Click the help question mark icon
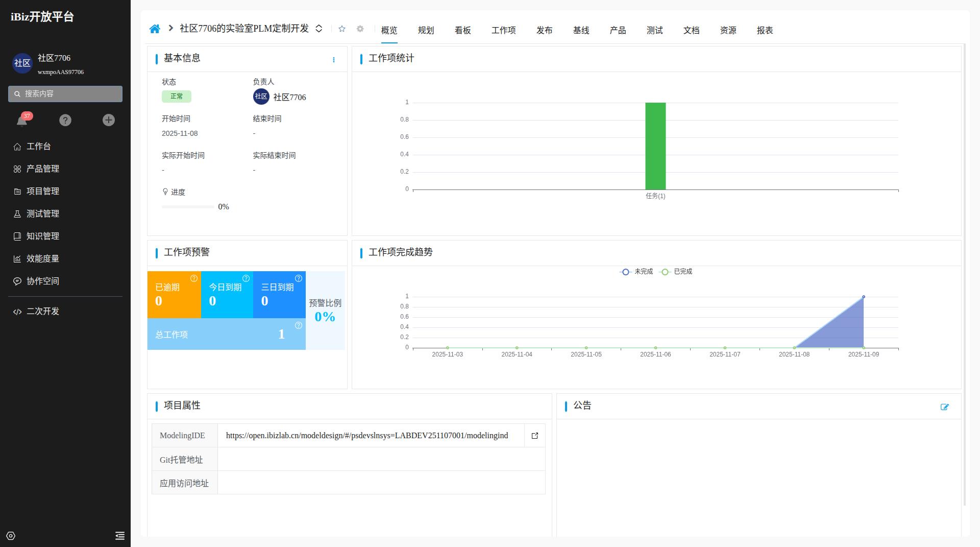This screenshot has width=980, height=547. click(x=65, y=121)
